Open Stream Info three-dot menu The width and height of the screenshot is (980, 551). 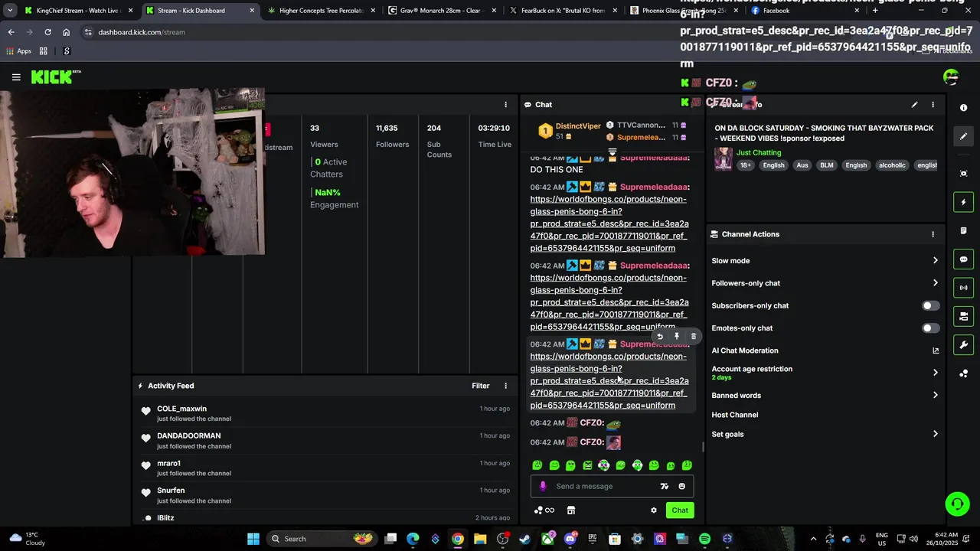pyautogui.click(x=933, y=105)
